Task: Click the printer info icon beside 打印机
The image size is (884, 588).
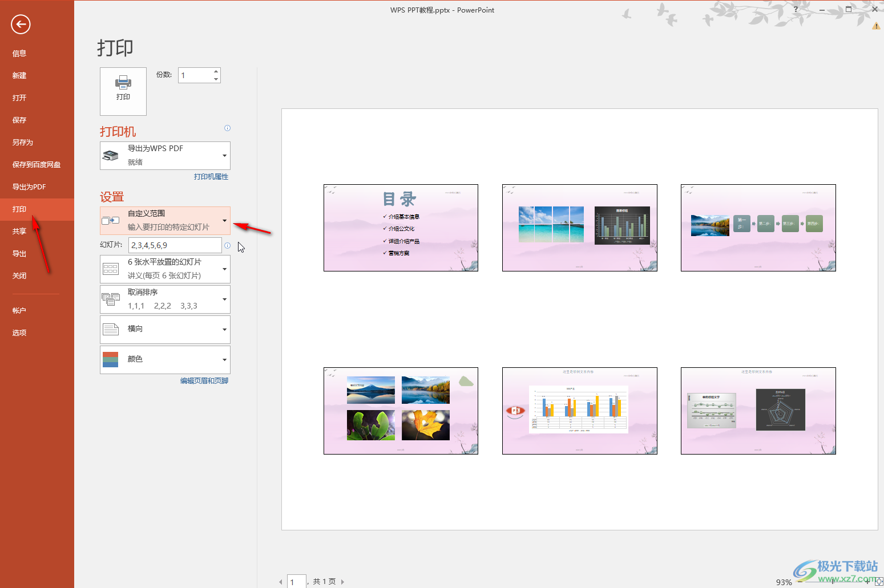Action: pos(227,128)
